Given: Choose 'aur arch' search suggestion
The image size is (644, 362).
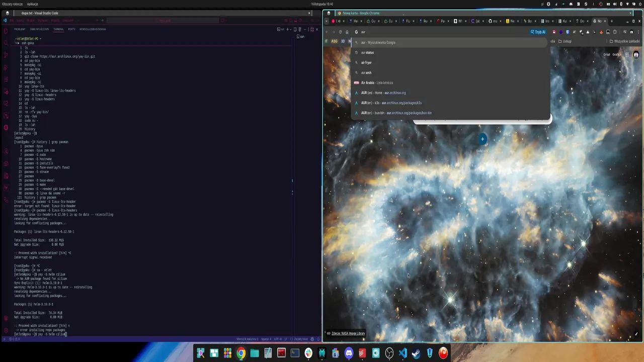Looking at the screenshot, I should pos(450,72).
